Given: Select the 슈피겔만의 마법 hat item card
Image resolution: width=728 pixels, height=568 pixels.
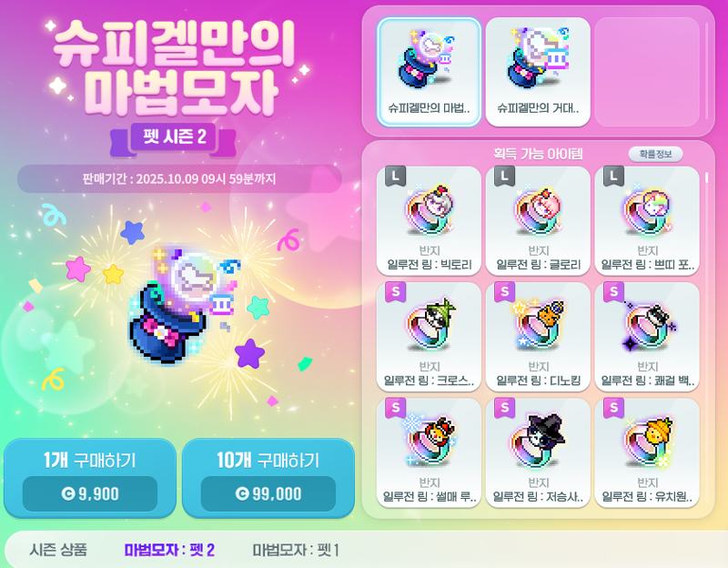Looking at the screenshot, I should point(429,72).
